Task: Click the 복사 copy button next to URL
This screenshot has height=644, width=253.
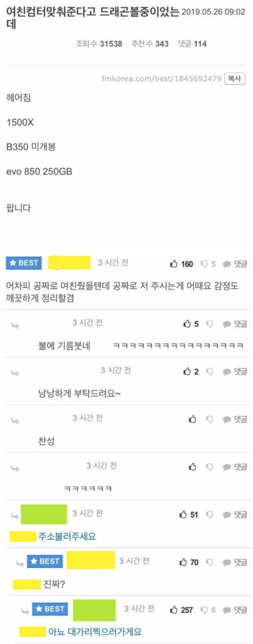Action: [x=235, y=78]
